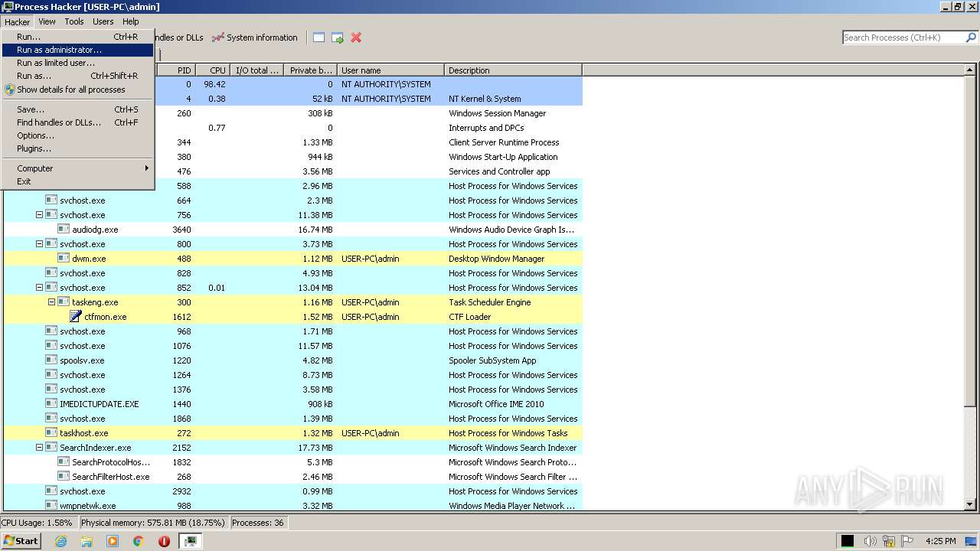Click the wmpnetwk.exe process icon
This screenshot has width=980, height=551.
[x=51, y=505]
